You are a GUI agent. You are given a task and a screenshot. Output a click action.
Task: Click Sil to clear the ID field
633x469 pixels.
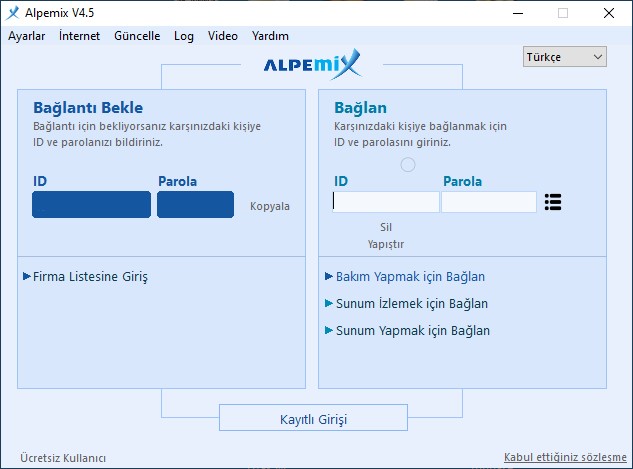coord(386,227)
